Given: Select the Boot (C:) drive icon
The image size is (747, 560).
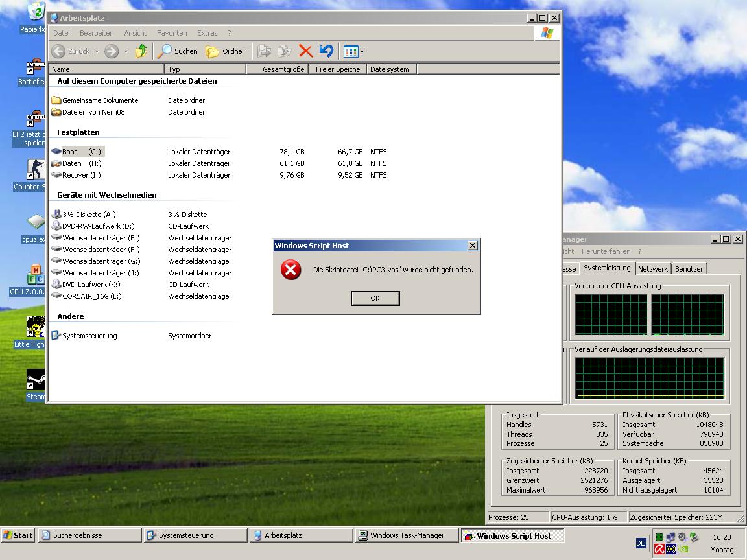Looking at the screenshot, I should [x=56, y=152].
